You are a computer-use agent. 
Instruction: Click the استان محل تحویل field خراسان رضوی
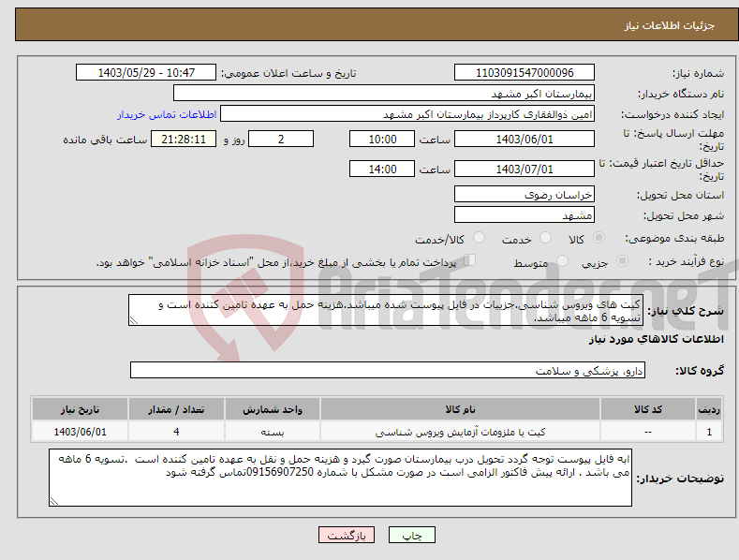click(x=525, y=194)
